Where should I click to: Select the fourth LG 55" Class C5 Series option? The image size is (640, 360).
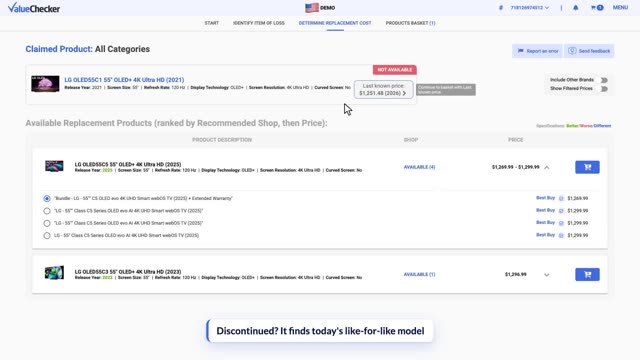(x=47, y=236)
